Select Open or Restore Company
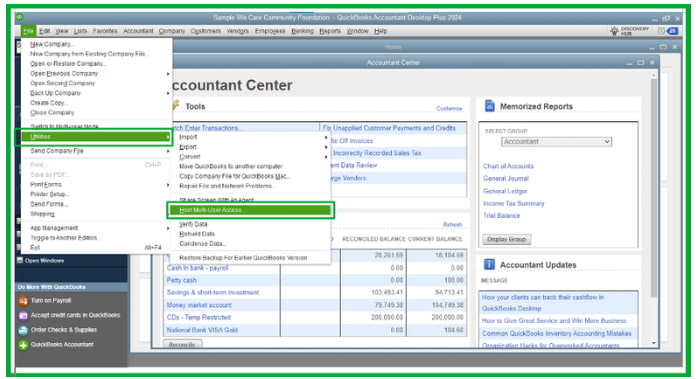 [x=68, y=64]
